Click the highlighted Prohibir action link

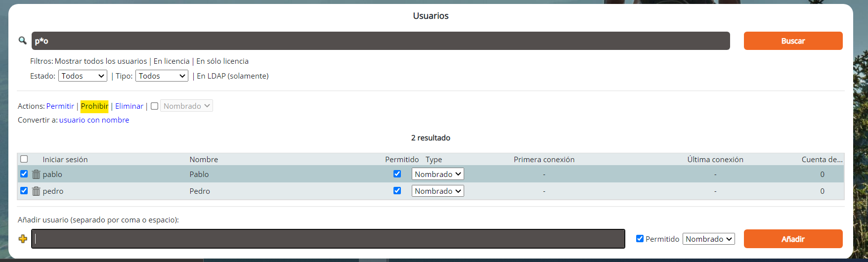94,106
